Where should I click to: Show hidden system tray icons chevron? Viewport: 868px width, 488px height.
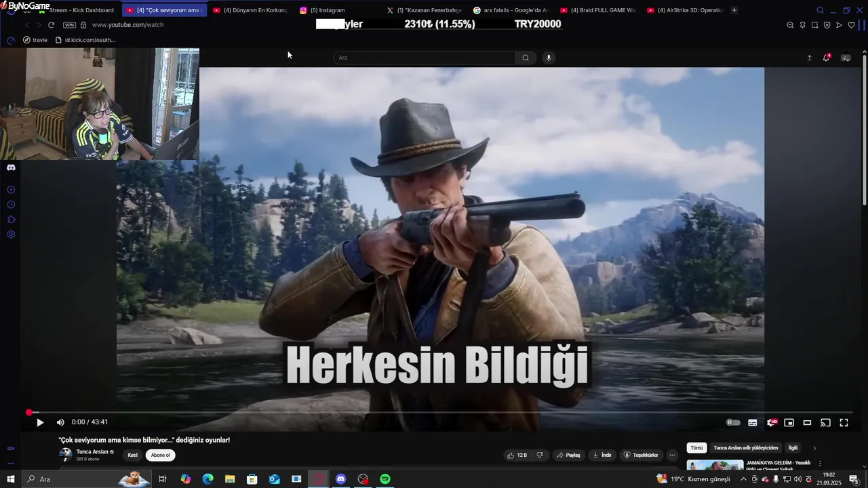[x=743, y=479]
